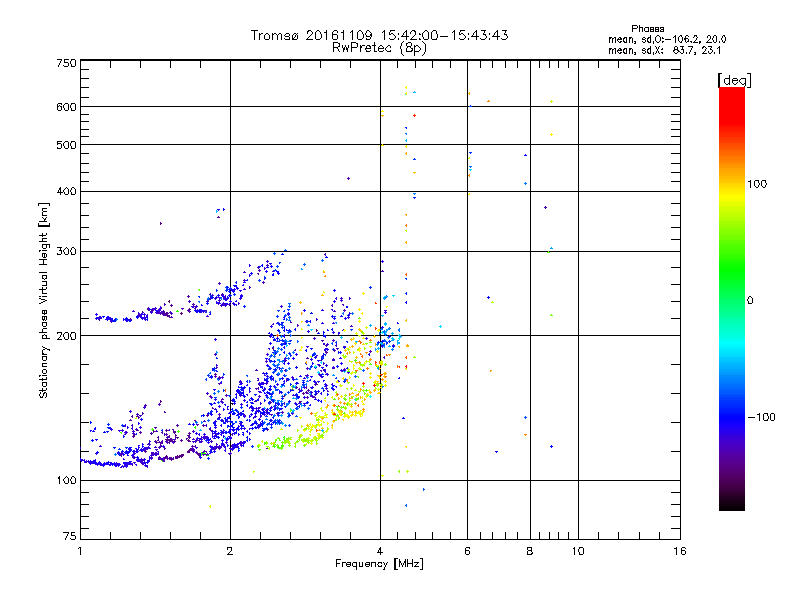Click the x-axis tick label '6'
The width and height of the screenshot is (800, 600).
(x=467, y=551)
